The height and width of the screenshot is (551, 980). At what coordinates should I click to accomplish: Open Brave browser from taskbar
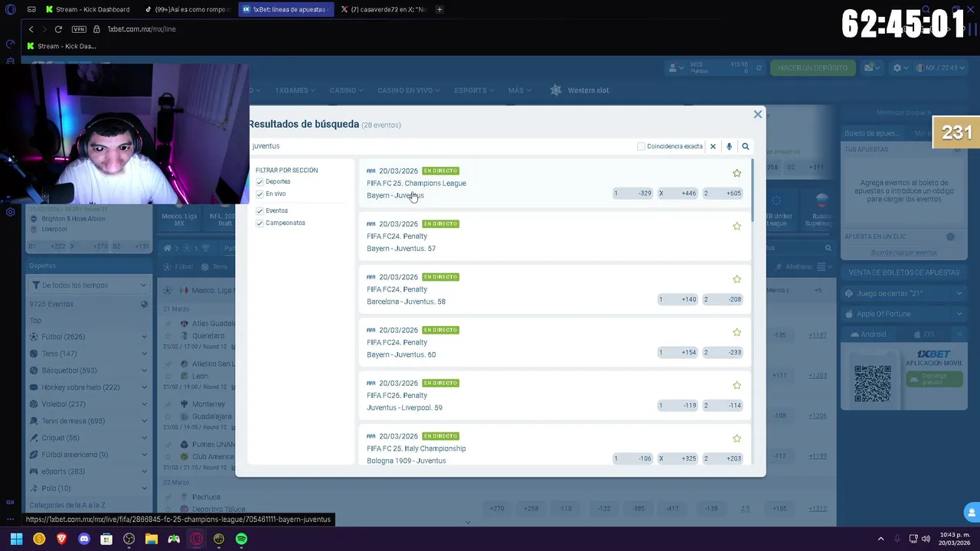pyautogui.click(x=61, y=539)
